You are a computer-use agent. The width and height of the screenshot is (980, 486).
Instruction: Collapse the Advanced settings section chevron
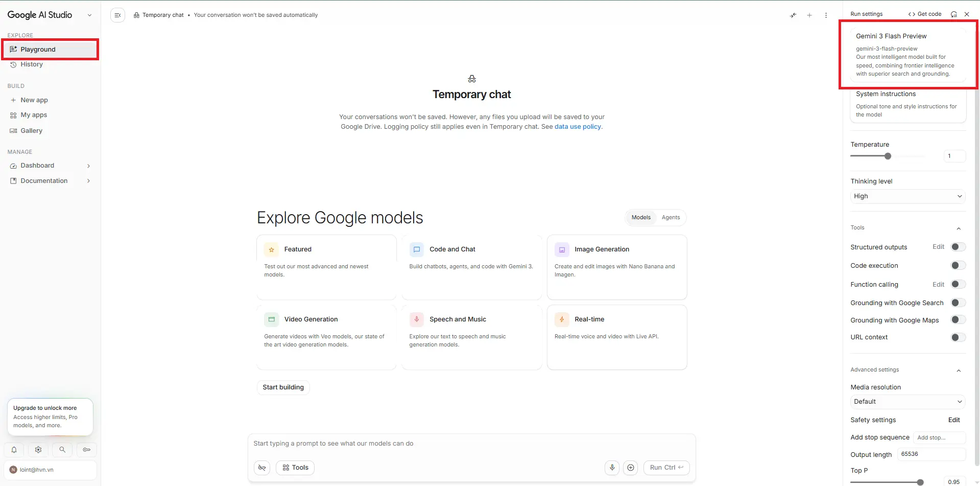(x=959, y=371)
